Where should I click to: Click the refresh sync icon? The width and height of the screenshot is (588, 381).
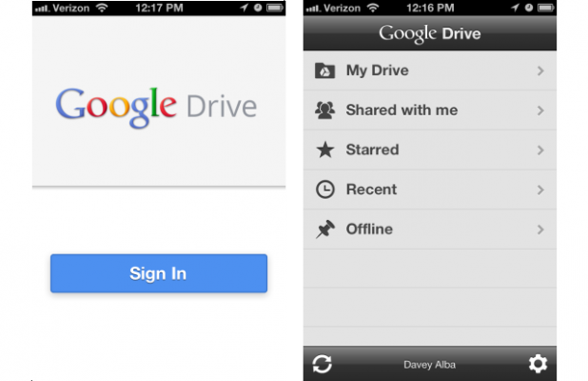[323, 364]
